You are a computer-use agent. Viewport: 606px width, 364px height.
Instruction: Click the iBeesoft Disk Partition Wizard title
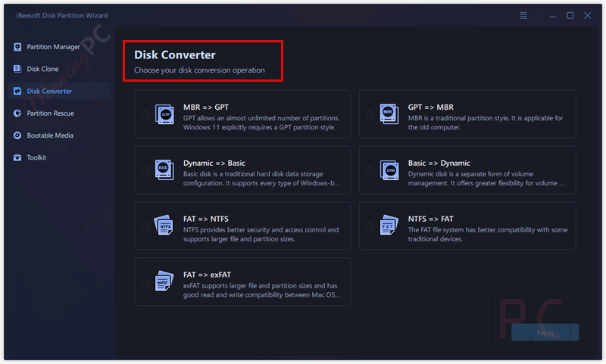(x=62, y=15)
